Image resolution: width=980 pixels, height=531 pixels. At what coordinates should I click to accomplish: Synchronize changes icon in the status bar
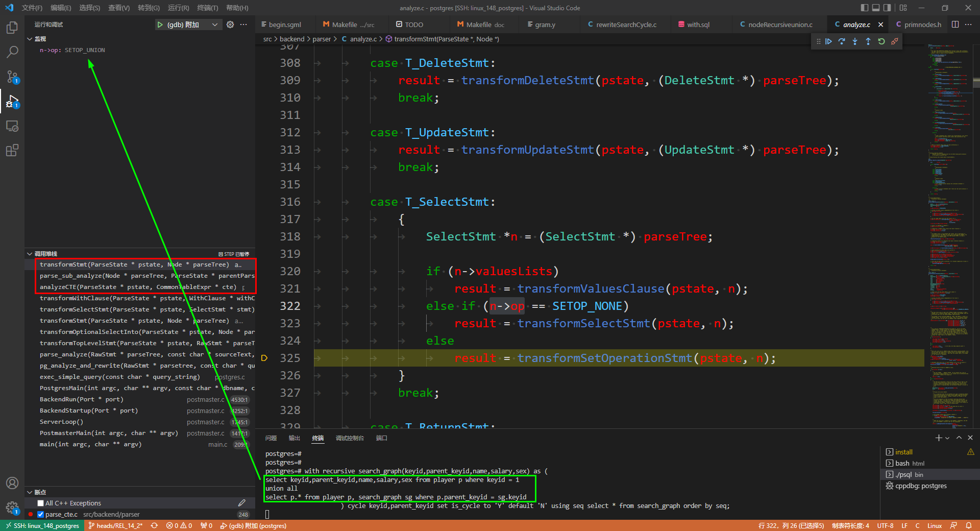pos(154,525)
